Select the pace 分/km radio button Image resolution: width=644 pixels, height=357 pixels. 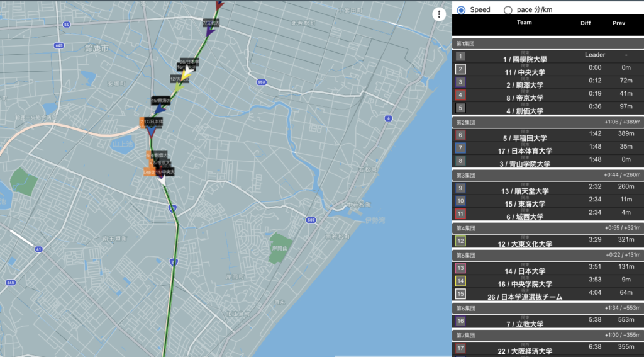508,9
